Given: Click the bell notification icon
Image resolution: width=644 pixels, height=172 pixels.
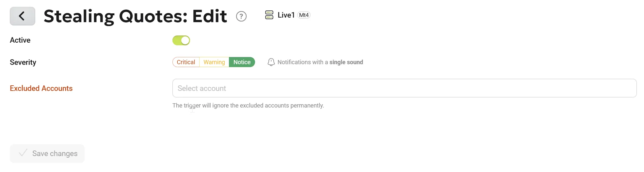Looking at the screenshot, I should 271,62.
